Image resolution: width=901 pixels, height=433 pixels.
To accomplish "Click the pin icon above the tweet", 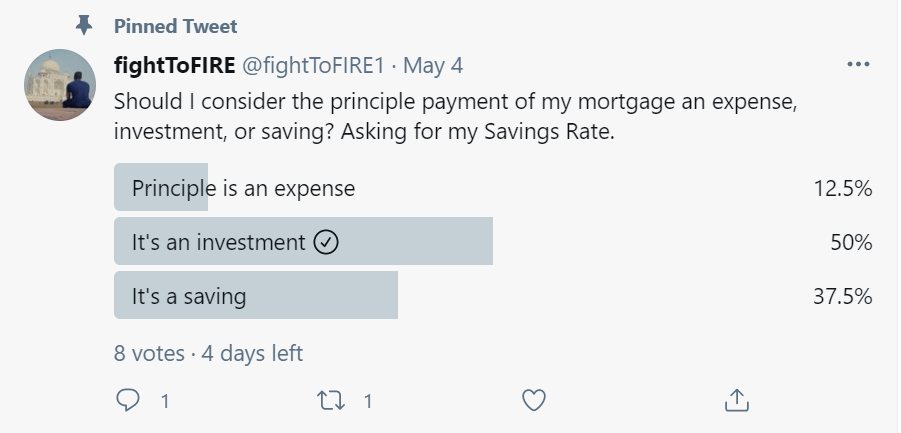I will click(85, 25).
